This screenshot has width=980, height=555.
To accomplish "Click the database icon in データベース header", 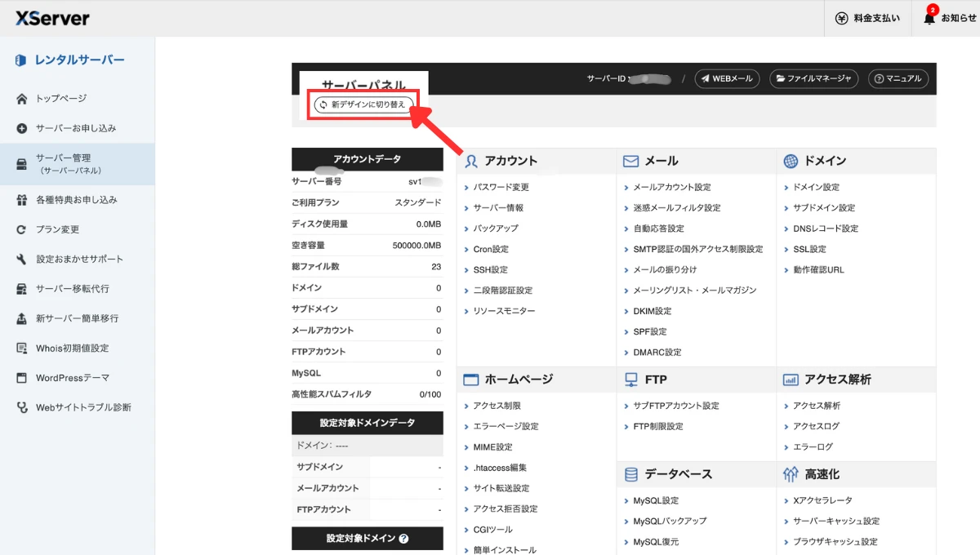I will 630,474.
